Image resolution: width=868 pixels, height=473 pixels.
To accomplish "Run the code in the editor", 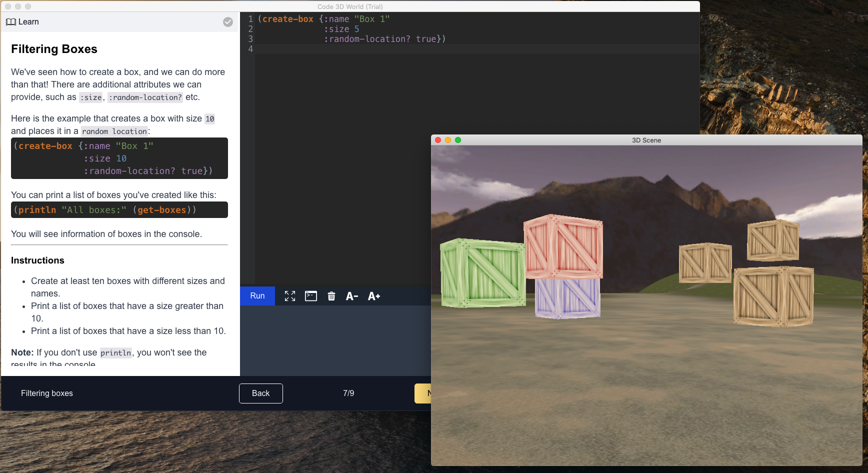I will tap(257, 296).
